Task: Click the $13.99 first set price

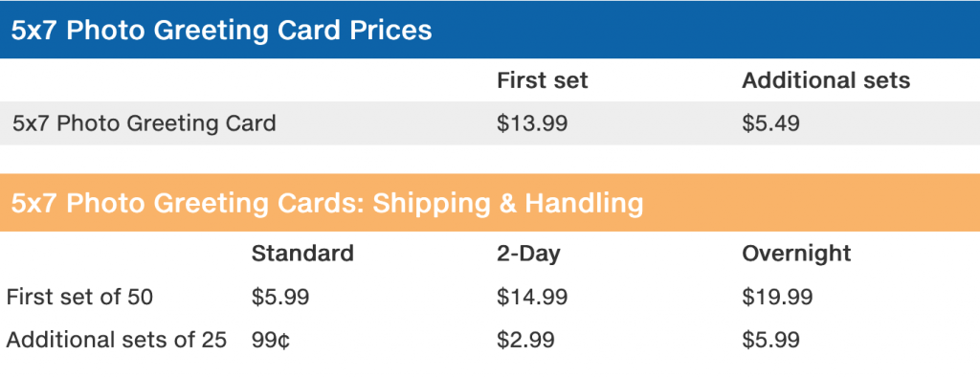Action: pos(532,123)
